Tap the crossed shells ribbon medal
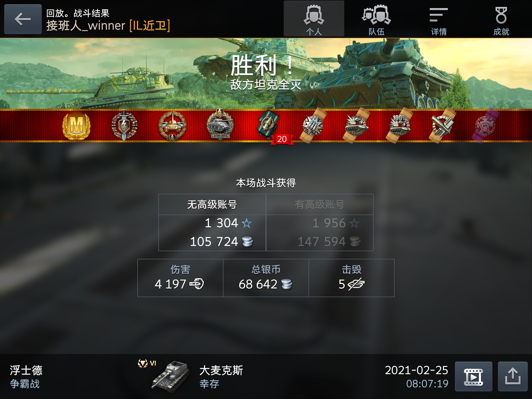 [443, 126]
